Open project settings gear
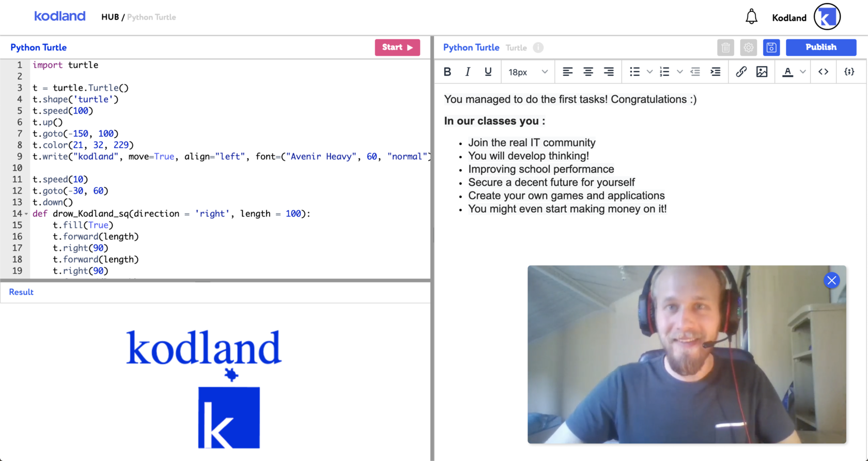 point(748,47)
